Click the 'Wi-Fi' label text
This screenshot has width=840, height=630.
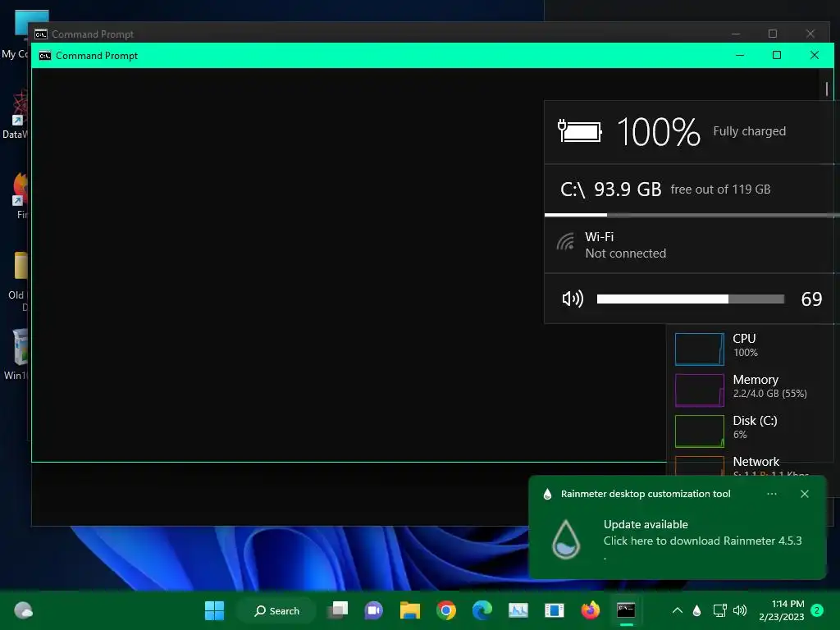[x=599, y=237]
